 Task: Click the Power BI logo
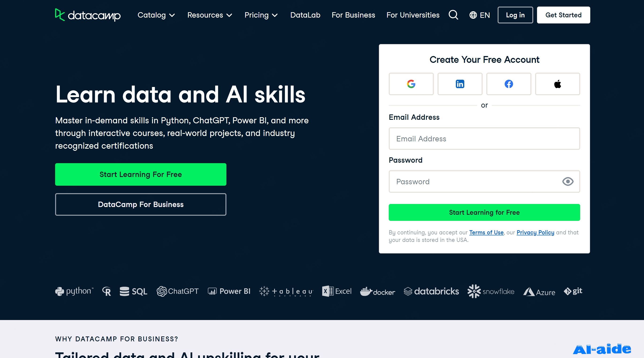(x=229, y=291)
